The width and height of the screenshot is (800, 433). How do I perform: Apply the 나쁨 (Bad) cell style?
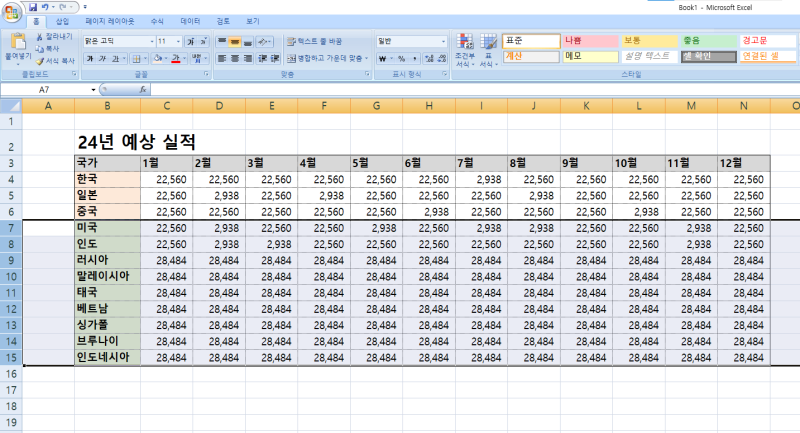point(588,41)
